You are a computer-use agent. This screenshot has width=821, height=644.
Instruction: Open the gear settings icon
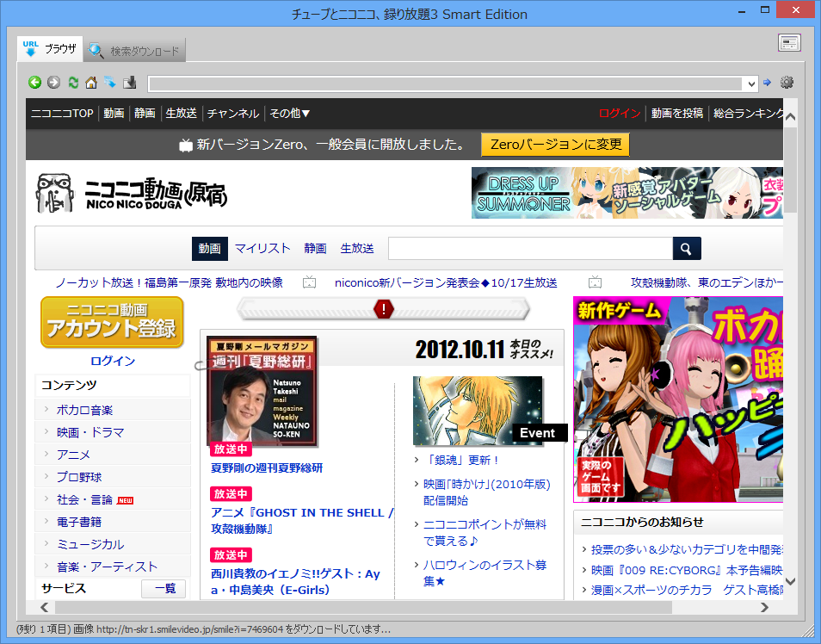(x=787, y=83)
